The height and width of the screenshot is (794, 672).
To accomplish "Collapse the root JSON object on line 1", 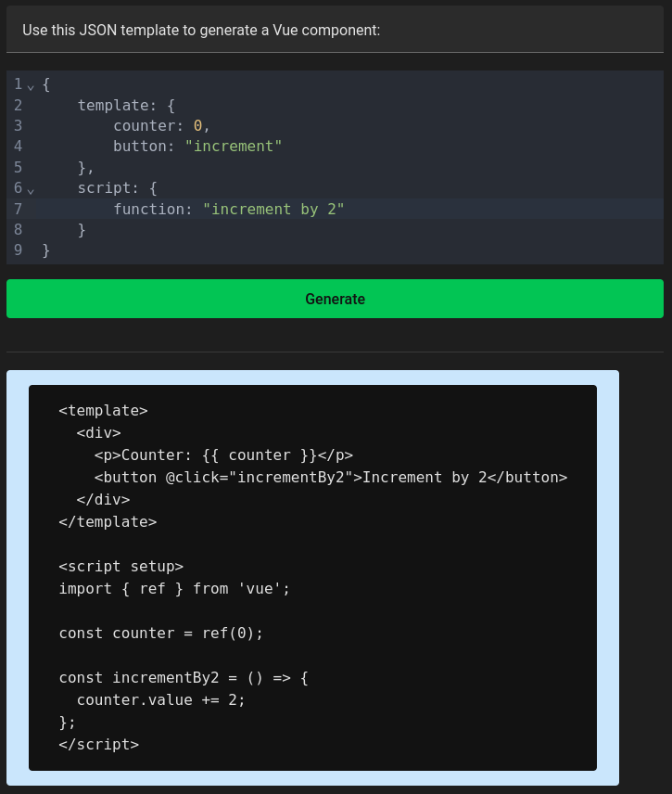I will (31, 84).
